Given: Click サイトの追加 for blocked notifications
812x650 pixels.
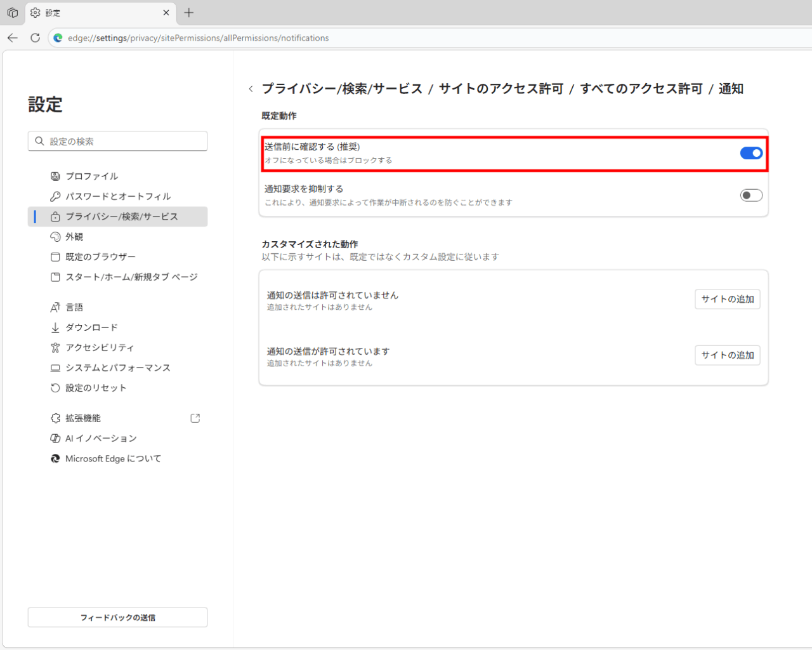Looking at the screenshot, I should pos(727,300).
